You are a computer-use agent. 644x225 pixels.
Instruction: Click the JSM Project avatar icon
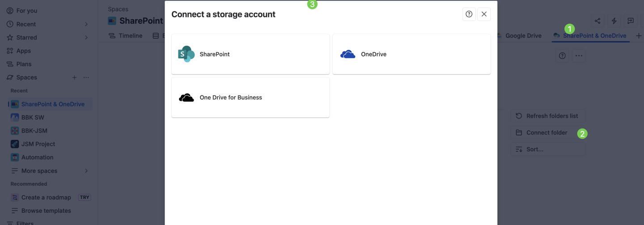pyautogui.click(x=15, y=144)
